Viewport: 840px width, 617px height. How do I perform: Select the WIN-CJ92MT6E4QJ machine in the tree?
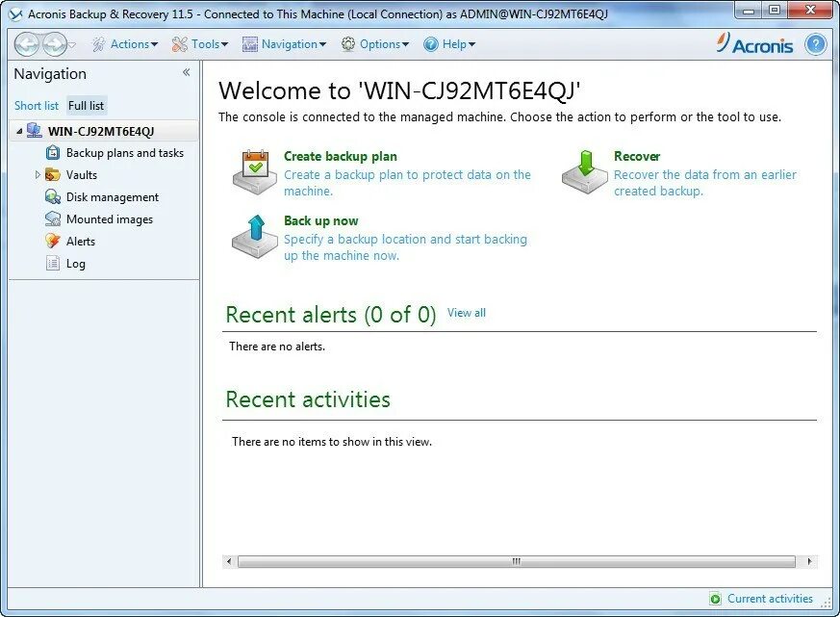(x=101, y=131)
